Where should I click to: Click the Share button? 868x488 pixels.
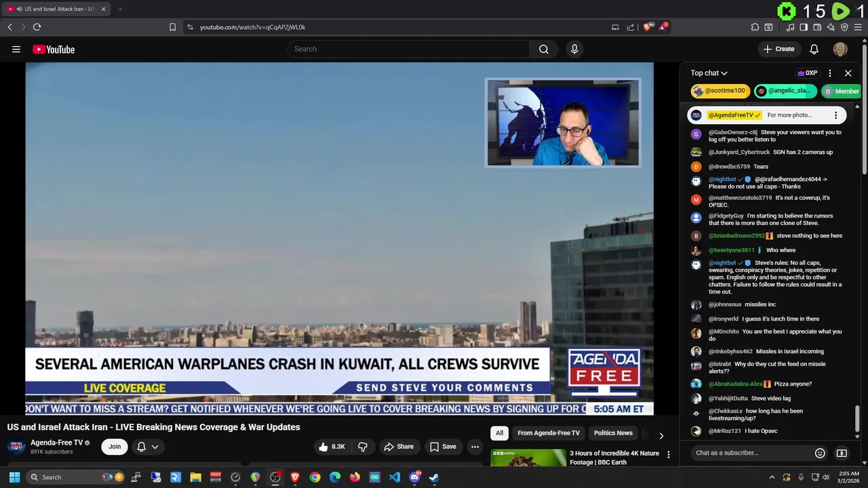[x=398, y=447]
